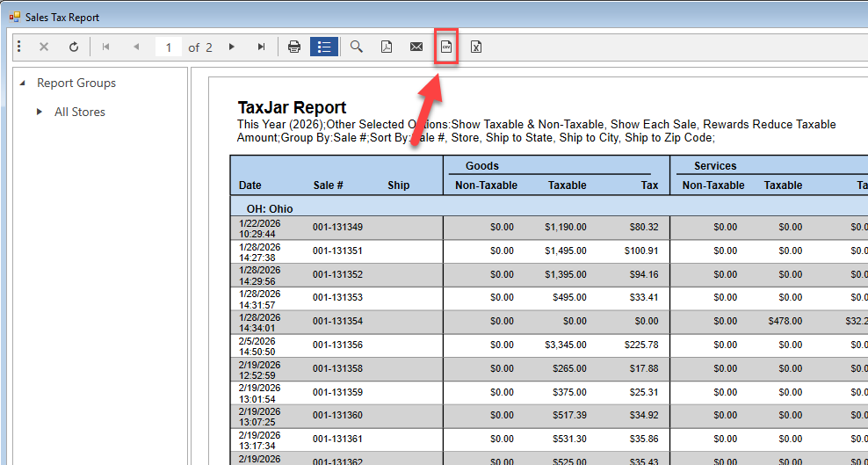Export report to Excel
This screenshot has height=465, width=868.
(475, 47)
